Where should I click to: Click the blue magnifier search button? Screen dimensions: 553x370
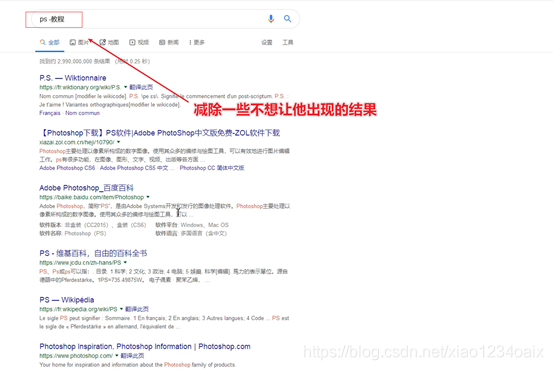(x=287, y=19)
